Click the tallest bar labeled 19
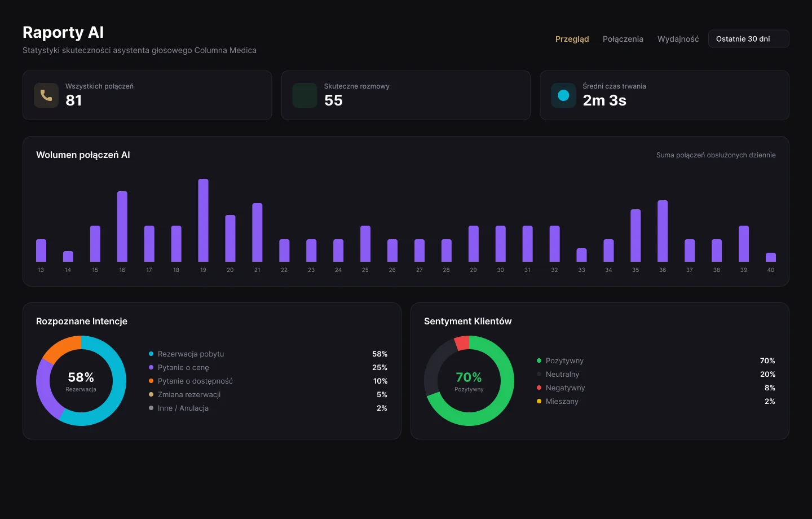This screenshot has width=812, height=519. tap(203, 220)
